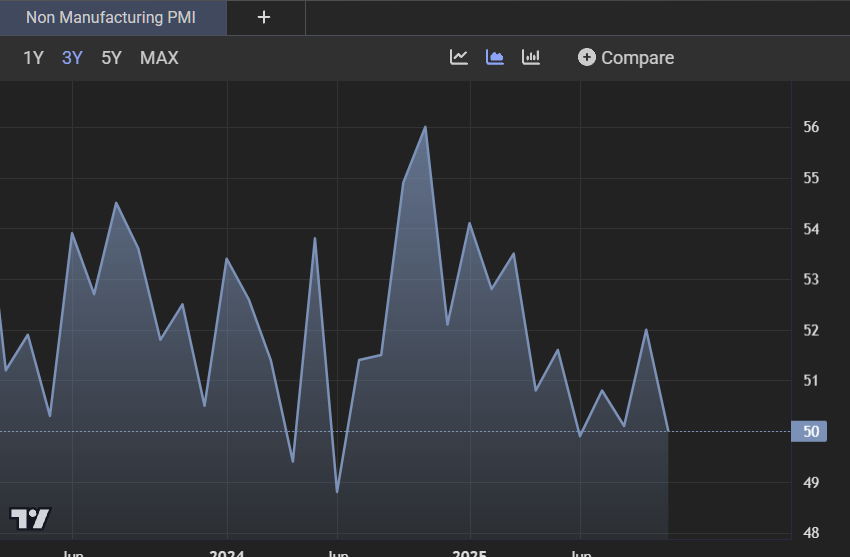Click the dotted horizontal line at 50
The height and width of the screenshot is (557, 850).
click(x=730, y=431)
